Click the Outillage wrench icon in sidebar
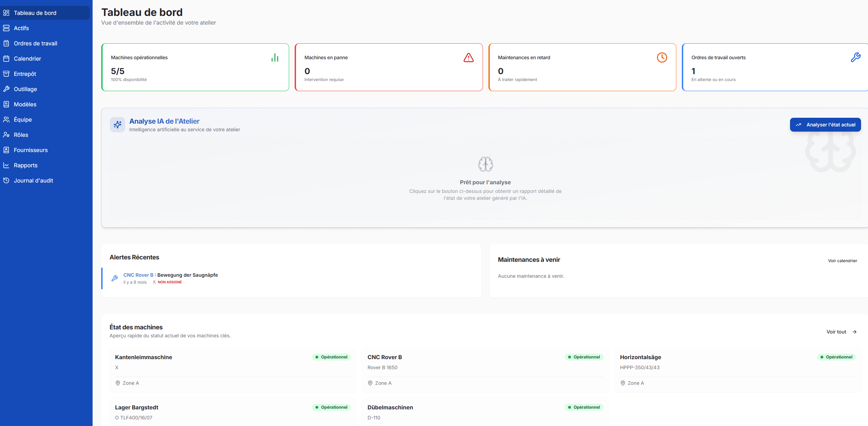The width and height of the screenshot is (868, 426). [x=6, y=89]
